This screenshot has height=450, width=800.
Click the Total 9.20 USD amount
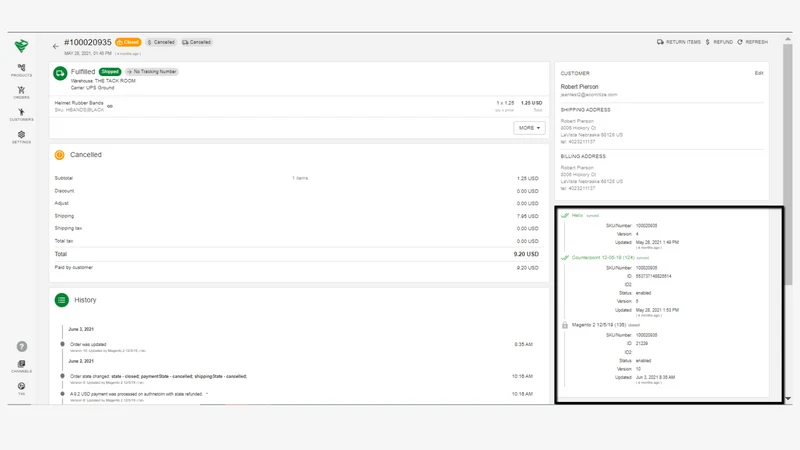click(x=526, y=254)
